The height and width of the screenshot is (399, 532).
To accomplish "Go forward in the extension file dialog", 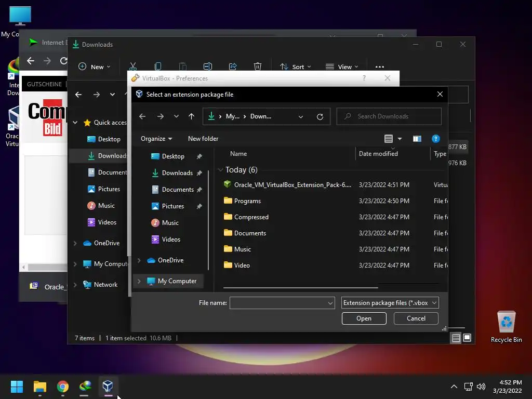I will point(161,116).
